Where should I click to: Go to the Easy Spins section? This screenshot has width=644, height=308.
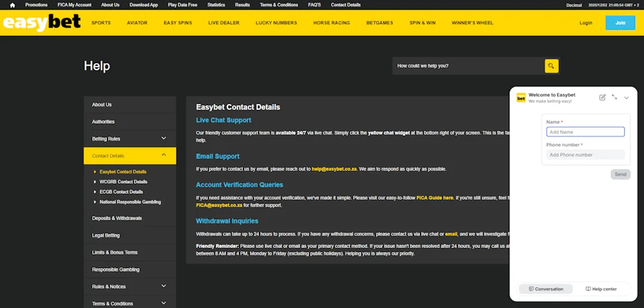point(178,23)
